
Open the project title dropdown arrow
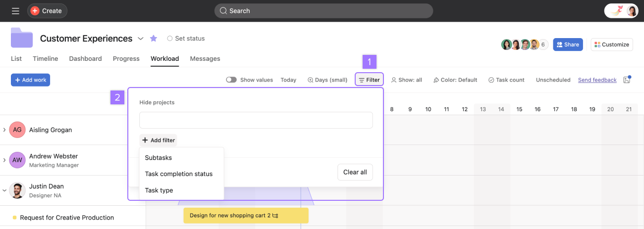coord(141,39)
